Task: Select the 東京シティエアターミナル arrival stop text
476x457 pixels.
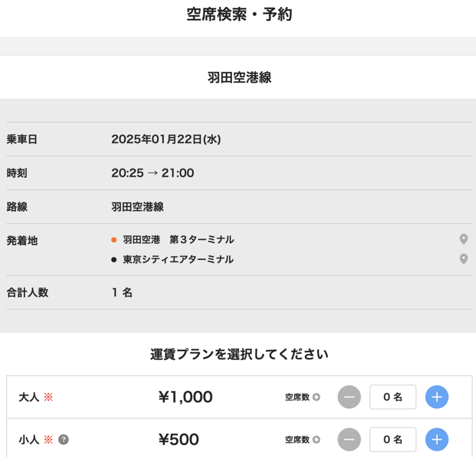Action: point(178,259)
